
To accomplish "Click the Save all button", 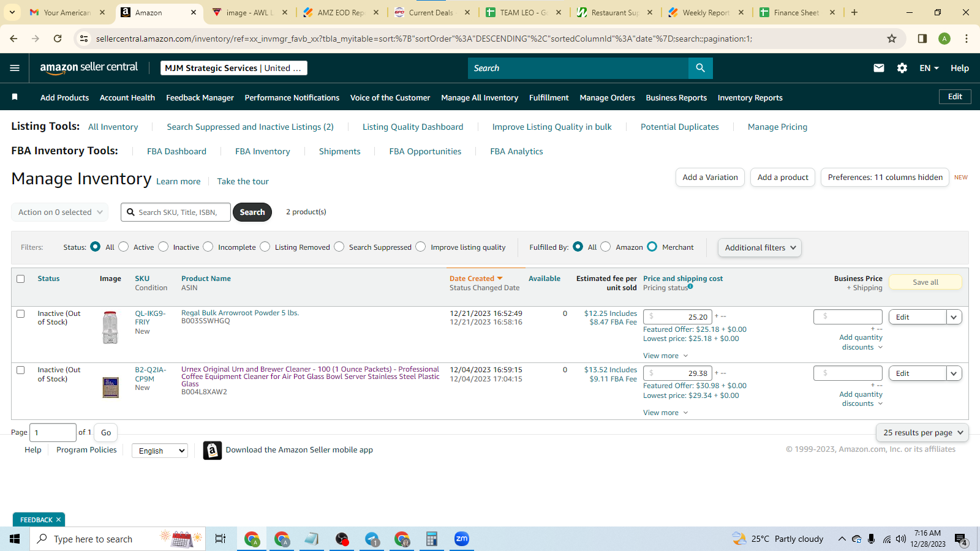I will pos(925,282).
